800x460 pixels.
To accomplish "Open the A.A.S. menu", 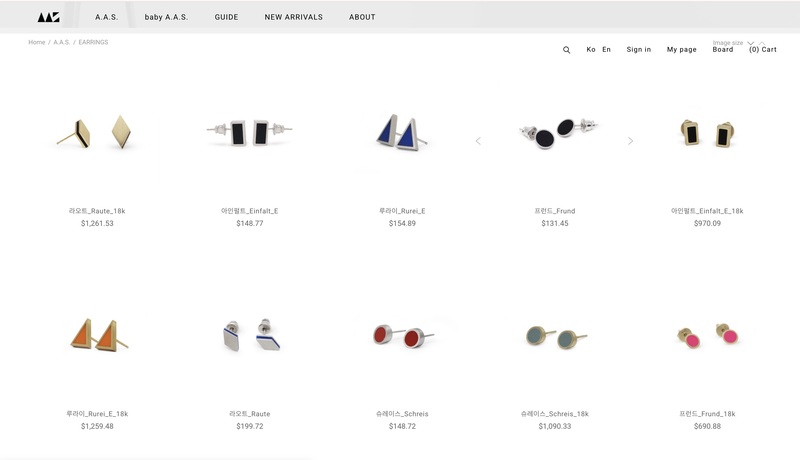I will click(106, 17).
